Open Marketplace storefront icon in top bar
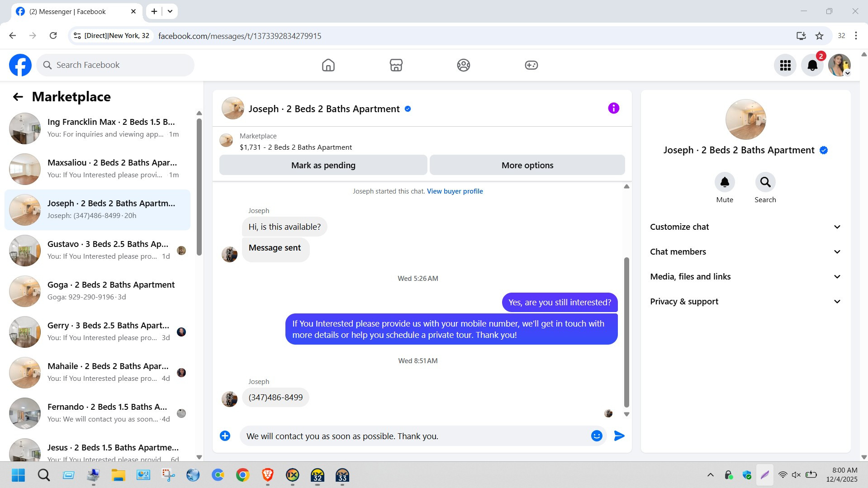 pos(396,65)
